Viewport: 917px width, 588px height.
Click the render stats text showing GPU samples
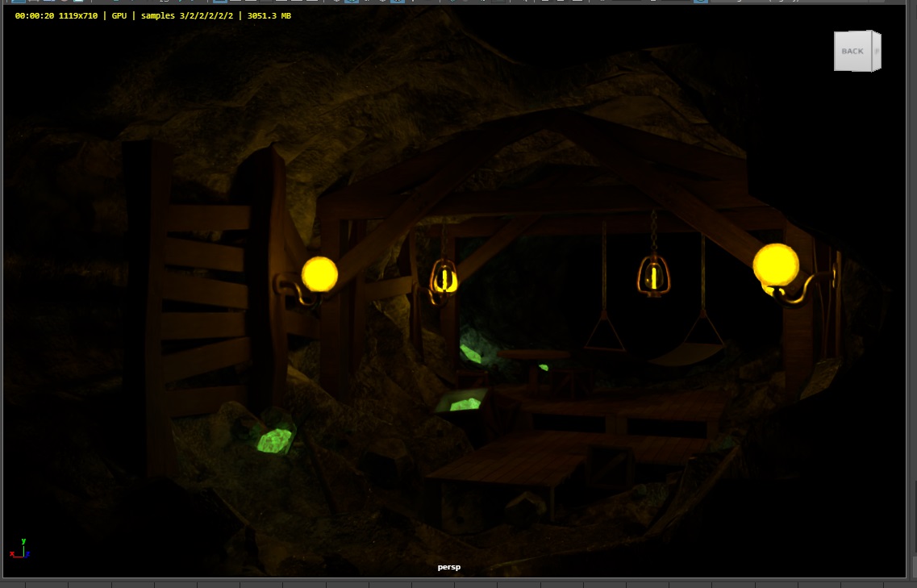point(153,15)
